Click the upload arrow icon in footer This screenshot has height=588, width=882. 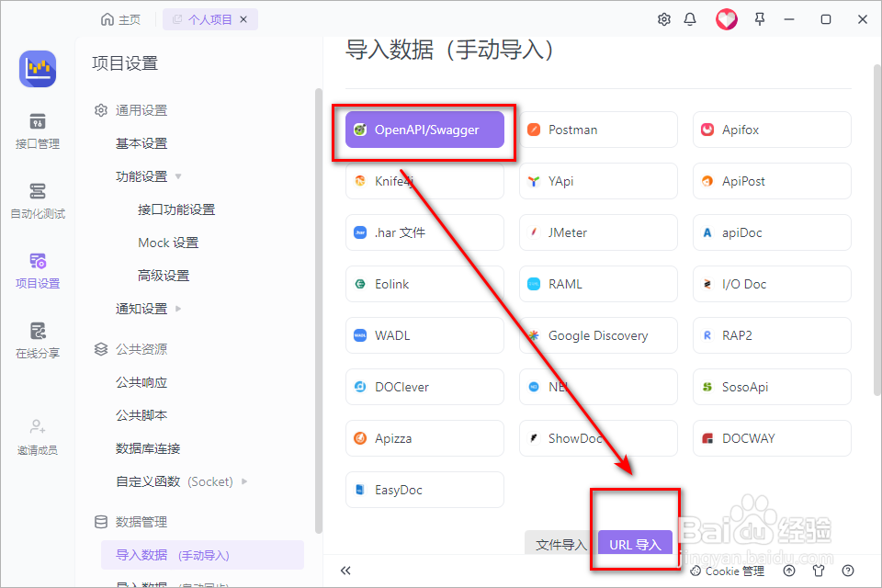[x=789, y=571]
